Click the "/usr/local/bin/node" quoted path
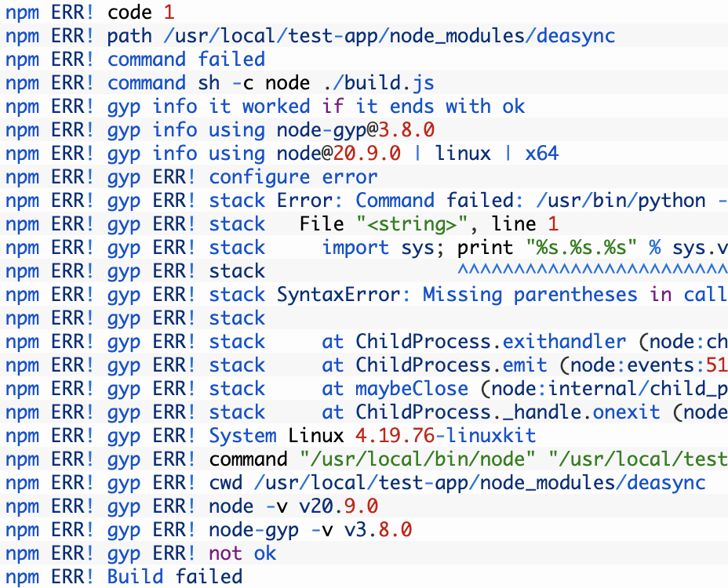The height and width of the screenshot is (588, 728). coord(417,459)
